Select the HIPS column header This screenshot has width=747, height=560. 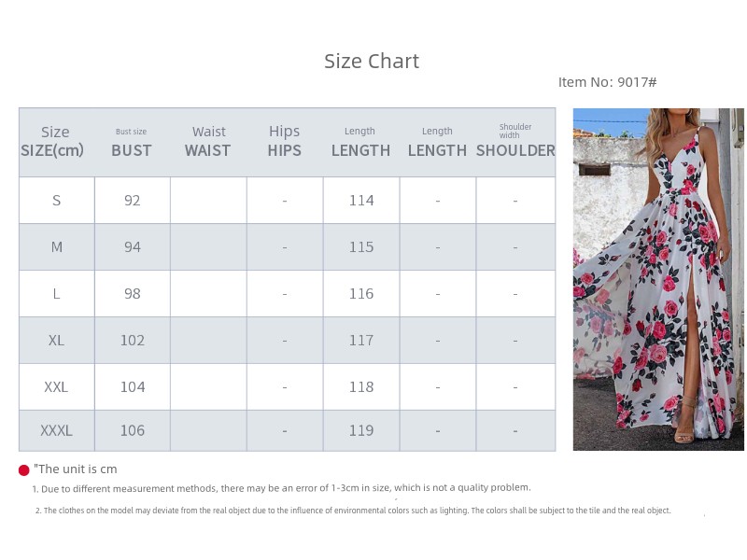[285, 143]
